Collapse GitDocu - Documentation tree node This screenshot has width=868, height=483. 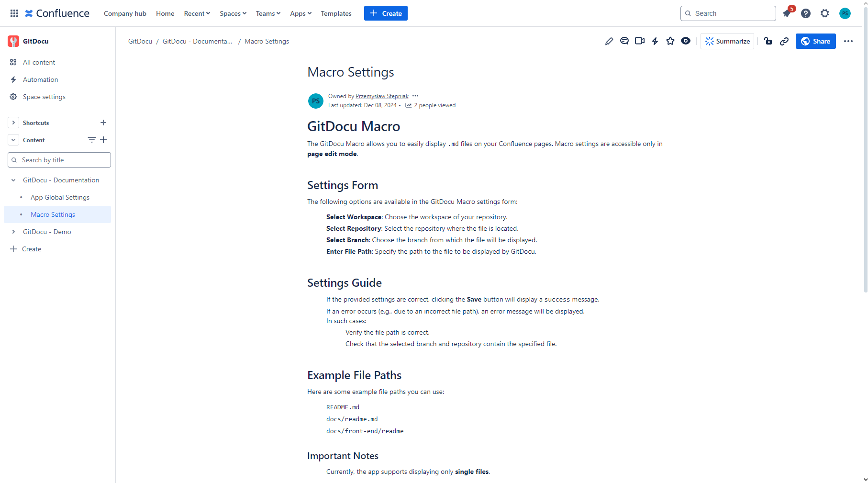[13, 180]
